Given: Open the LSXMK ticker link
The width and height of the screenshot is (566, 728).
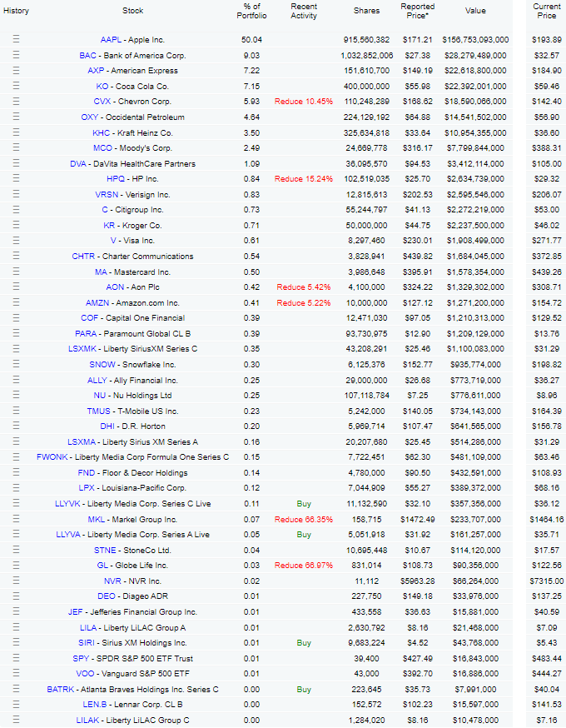Looking at the screenshot, I should pyautogui.click(x=82, y=349).
